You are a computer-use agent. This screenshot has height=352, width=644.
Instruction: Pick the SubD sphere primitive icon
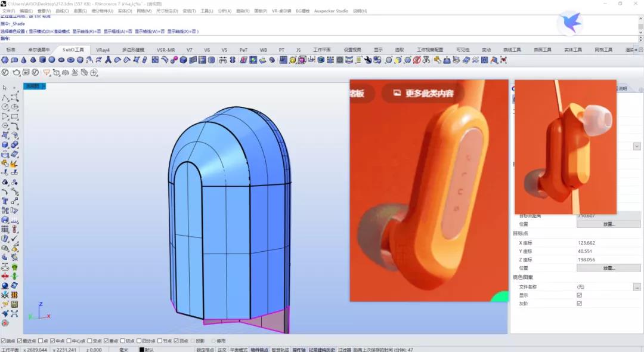pos(52,60)
